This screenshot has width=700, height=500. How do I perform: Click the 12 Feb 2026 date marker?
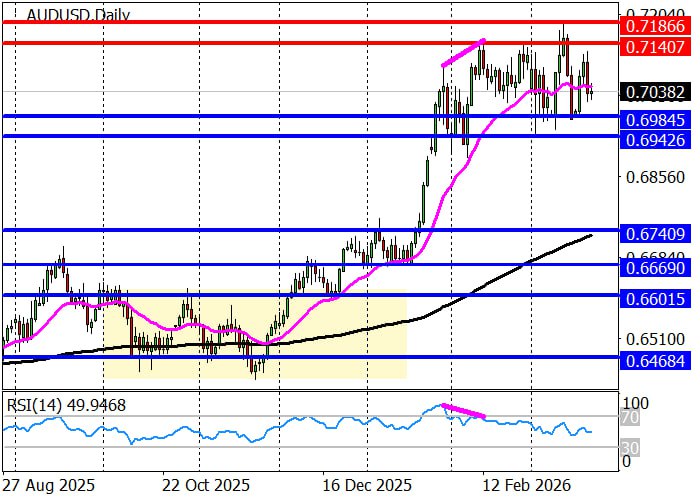pos(525,484)
